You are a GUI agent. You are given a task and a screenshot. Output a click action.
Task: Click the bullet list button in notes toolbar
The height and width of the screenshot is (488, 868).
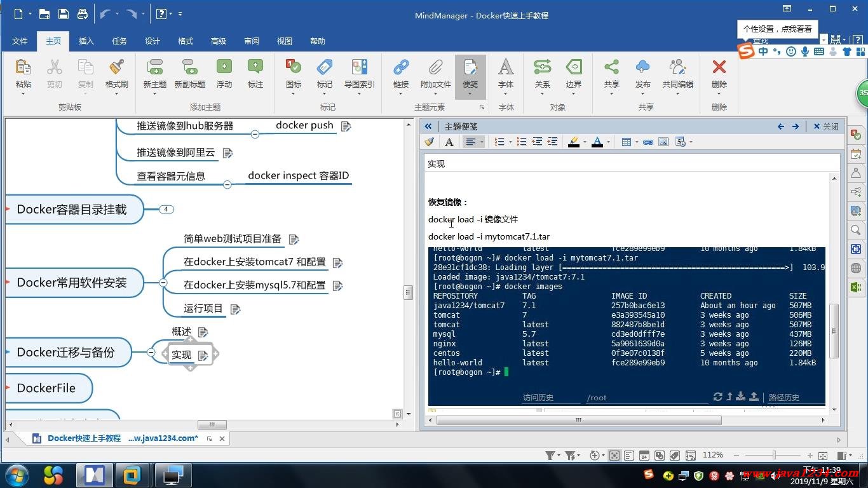[x=521, y=142]
